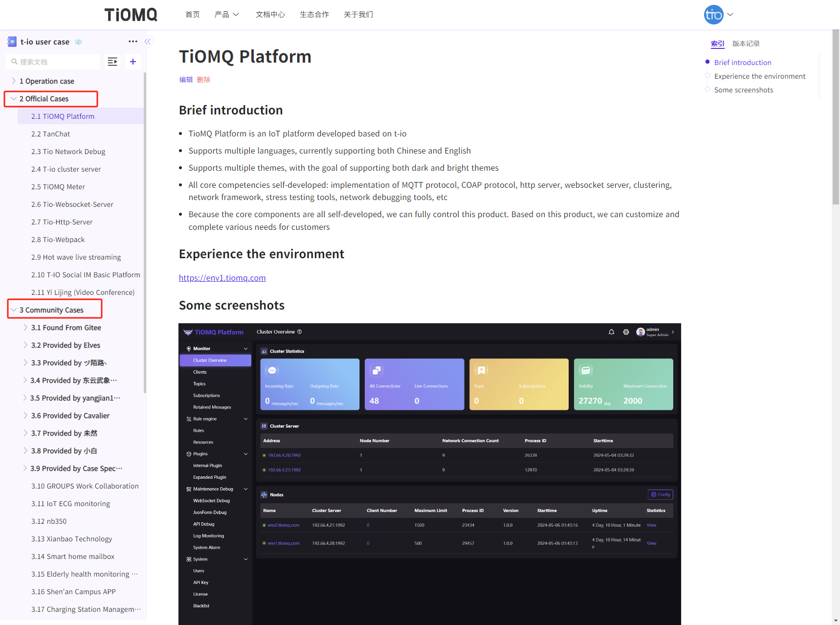The height and width of the screenshot is (625, 840).
Task: Switch to the 索引 tab
Action: coord(718,44)
